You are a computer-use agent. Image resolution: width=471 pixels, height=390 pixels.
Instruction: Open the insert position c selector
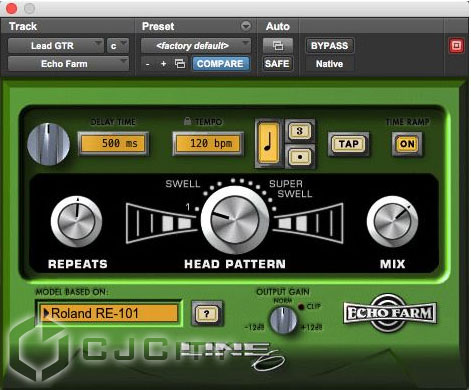coord(117,46)
